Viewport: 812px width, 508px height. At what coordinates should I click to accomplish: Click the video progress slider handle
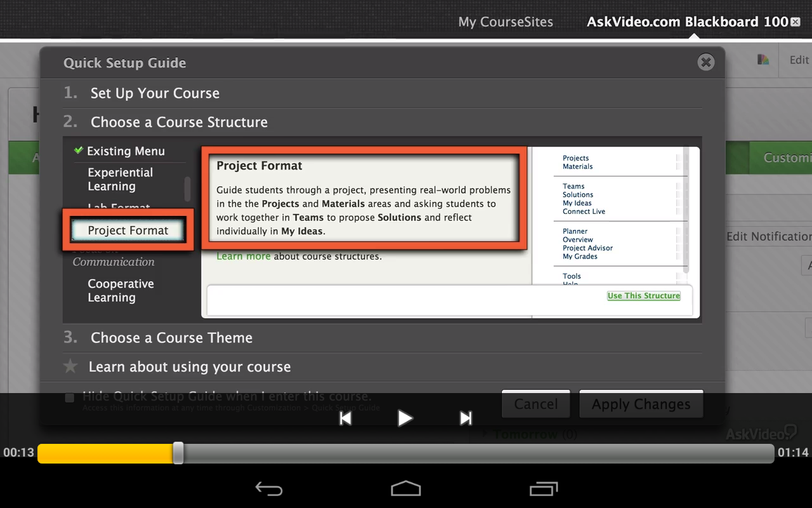pyautogui.click(x=178, y=453)
